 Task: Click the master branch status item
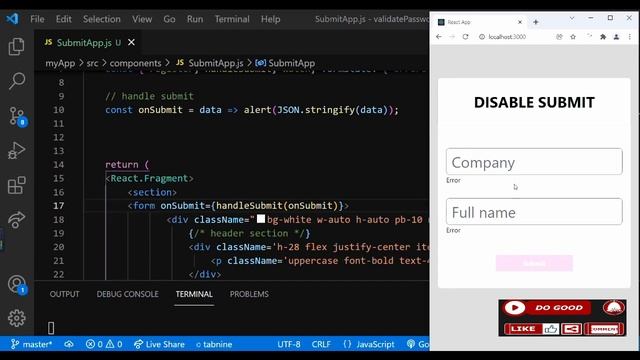[32, 344]
